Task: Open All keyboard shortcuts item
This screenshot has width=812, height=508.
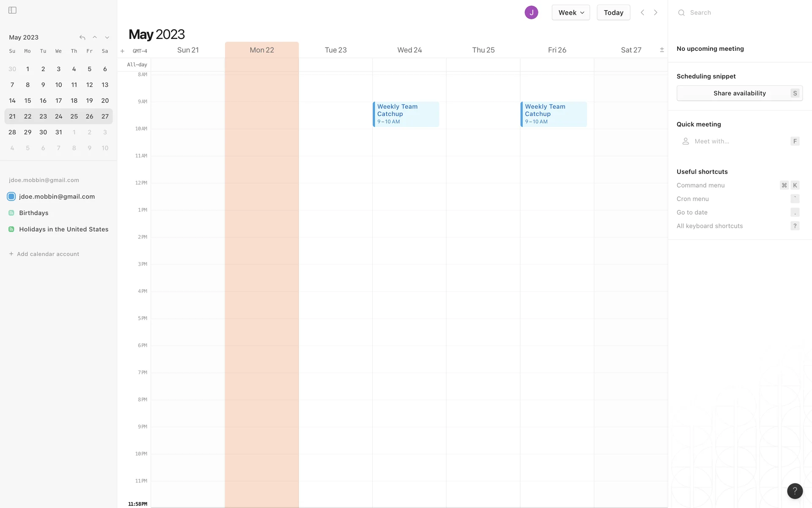Action: point(710,226)
